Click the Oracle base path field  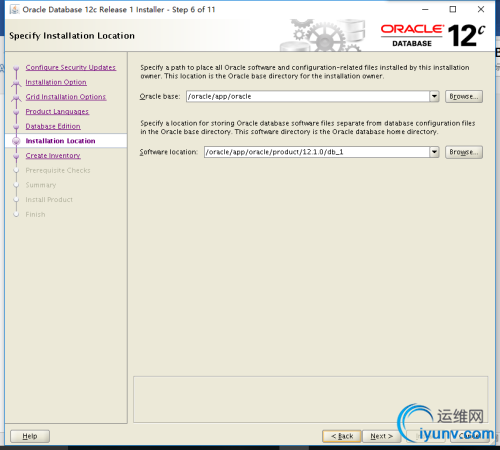click(x=308, y=96)
